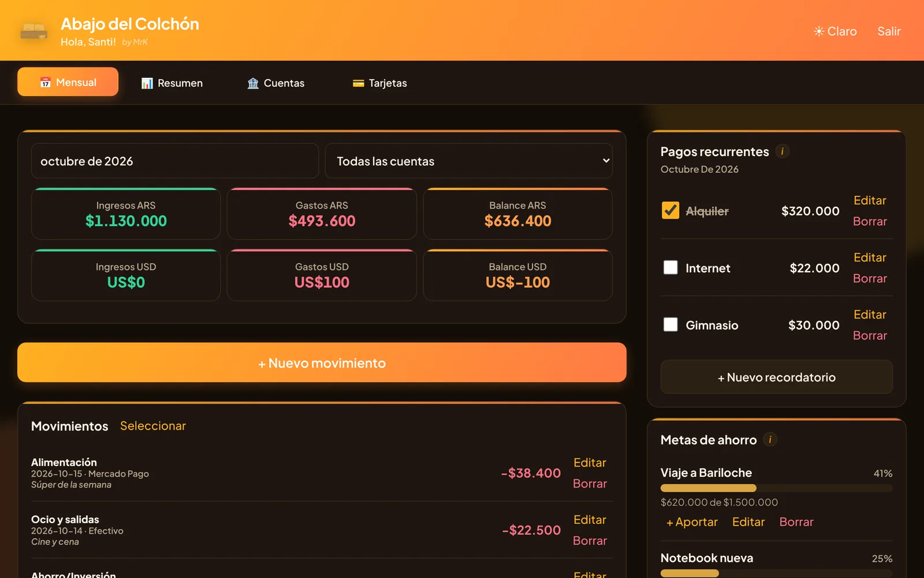The image size is (924, 578).
Task: Click the Viaje a Bariloche progress bar
Action: [x=777, y=488]
